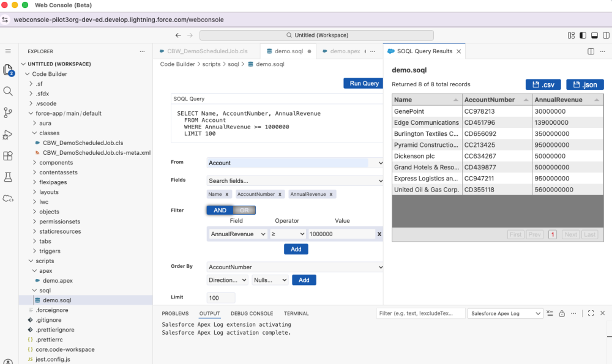Image resolution: width=612 pixels, height=364 pixels.
Task: Open the Search view in activity bar
Action: tap(8, 92)
